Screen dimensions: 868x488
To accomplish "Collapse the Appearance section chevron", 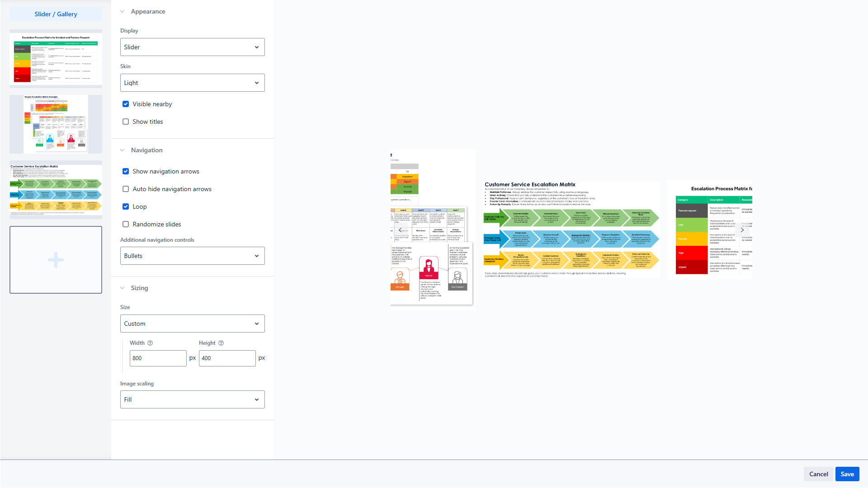I will click(x=122, y=12).
